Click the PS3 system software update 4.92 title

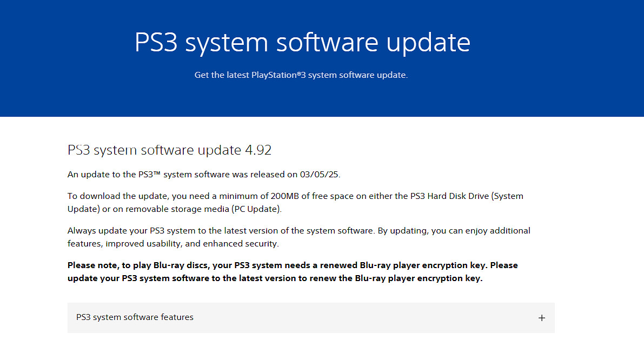click(169, 150)
